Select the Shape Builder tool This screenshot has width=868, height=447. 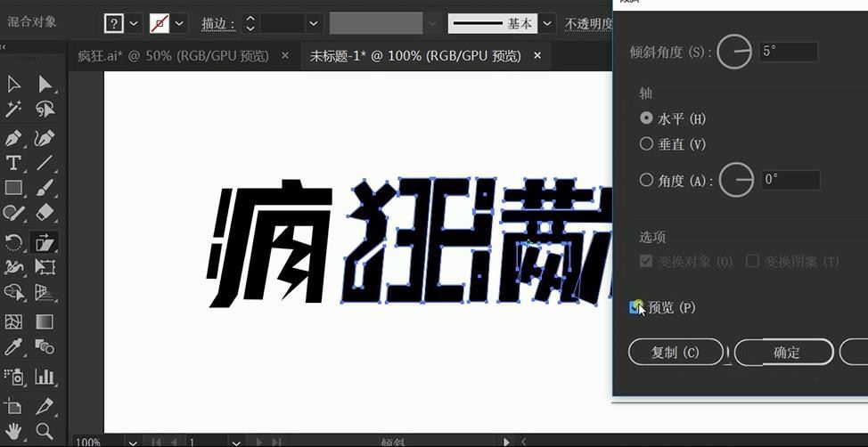(x=13, y=291)
